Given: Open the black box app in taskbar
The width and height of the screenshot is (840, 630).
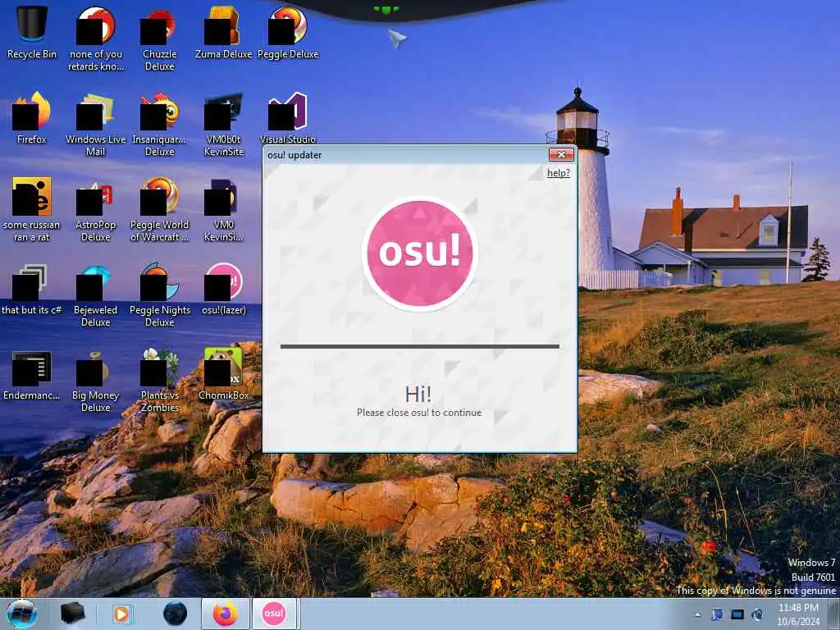Looking at the screenshot, I should tap(72, 614).
